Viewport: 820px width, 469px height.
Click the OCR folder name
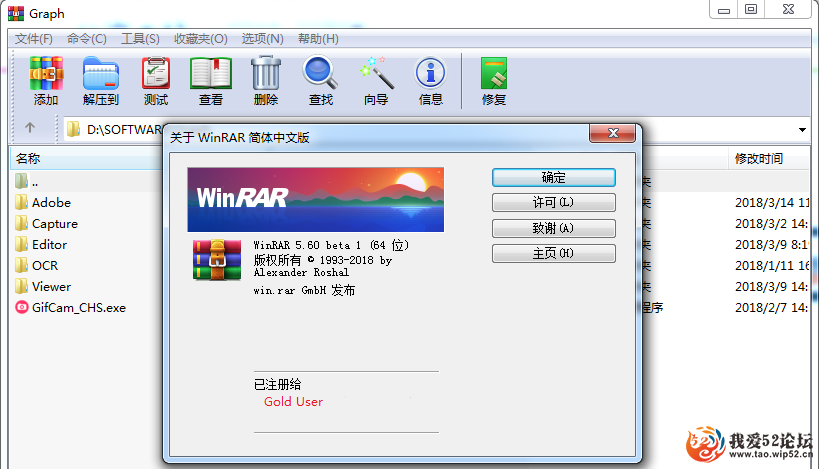pos(45,266)
